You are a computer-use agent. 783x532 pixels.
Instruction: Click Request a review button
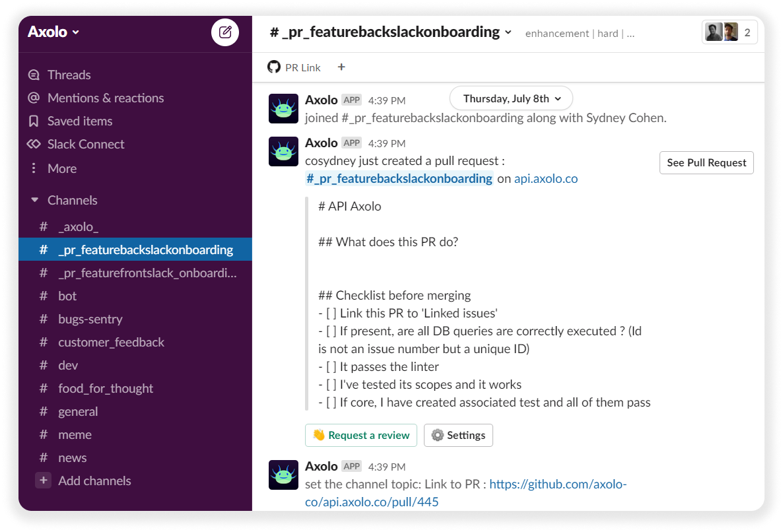coord(361,435)
